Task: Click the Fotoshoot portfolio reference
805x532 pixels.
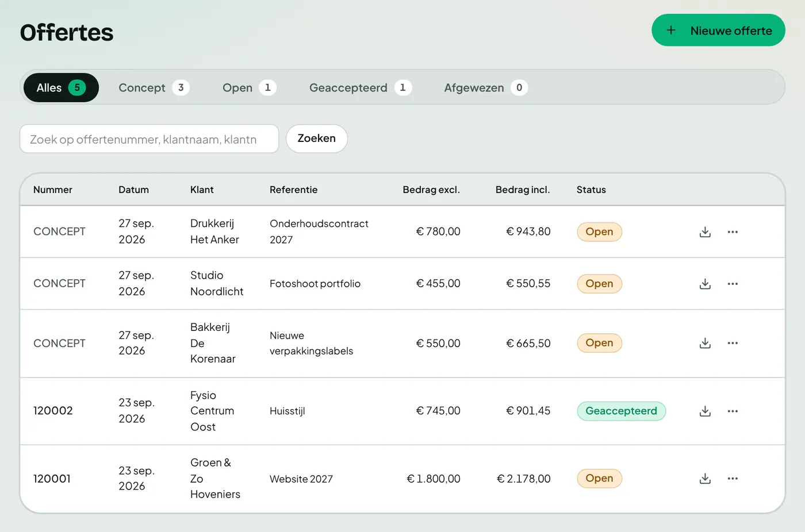Action: coord(315,284)
